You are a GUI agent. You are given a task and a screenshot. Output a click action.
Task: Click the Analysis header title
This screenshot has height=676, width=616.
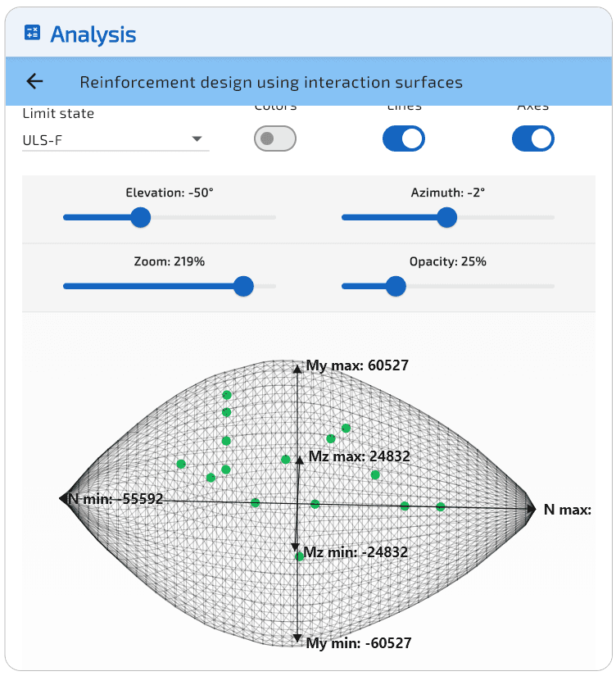point(93,34)
